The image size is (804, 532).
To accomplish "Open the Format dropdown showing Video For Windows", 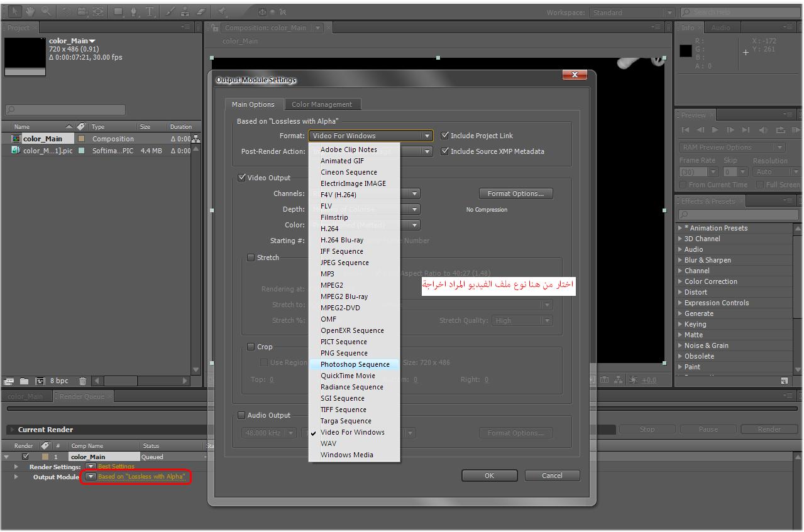I will coord(371,136).
